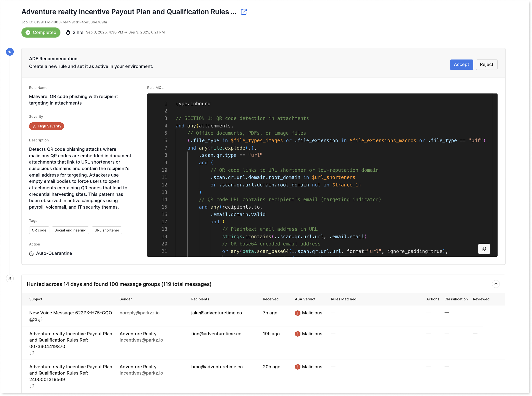Viewport: 532px width, 396px height.
Task: Click the hunt timeline marker icon
Action: point(10,279)
